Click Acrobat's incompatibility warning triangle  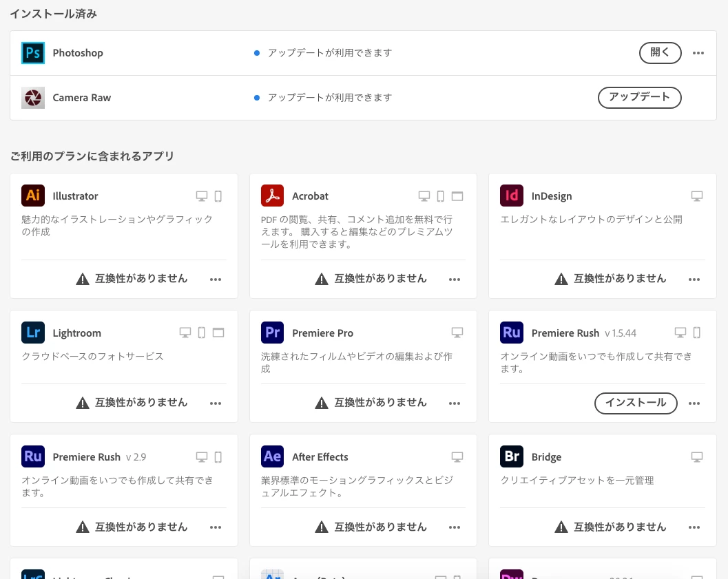coord(322,279)
